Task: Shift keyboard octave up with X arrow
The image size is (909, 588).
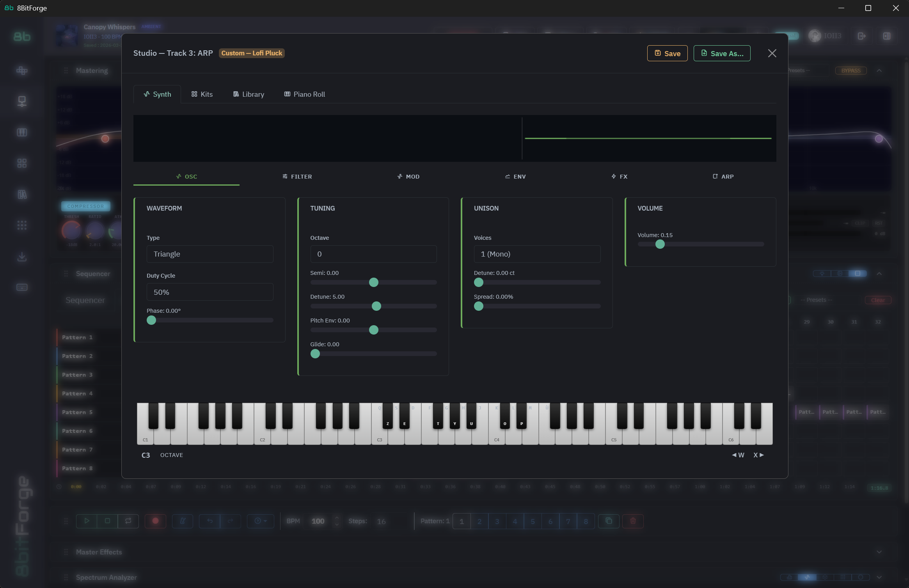Action: point(758,455)
